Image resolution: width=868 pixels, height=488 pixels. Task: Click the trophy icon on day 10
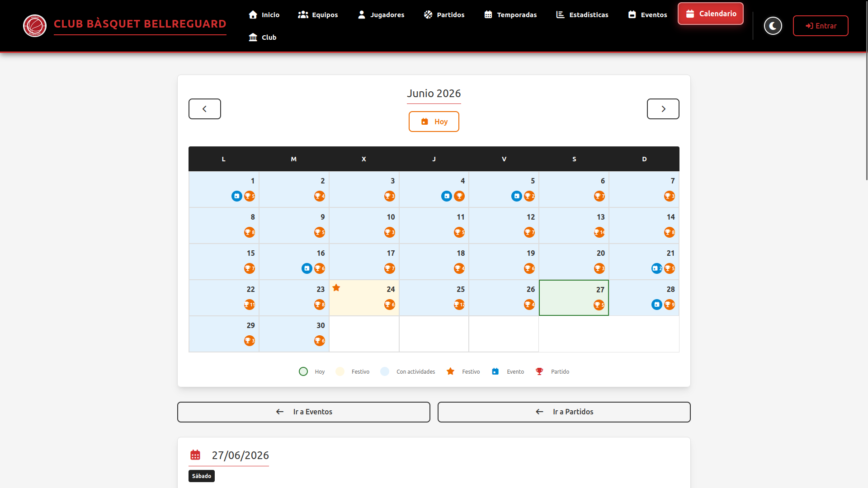click(x=390, y=232)
